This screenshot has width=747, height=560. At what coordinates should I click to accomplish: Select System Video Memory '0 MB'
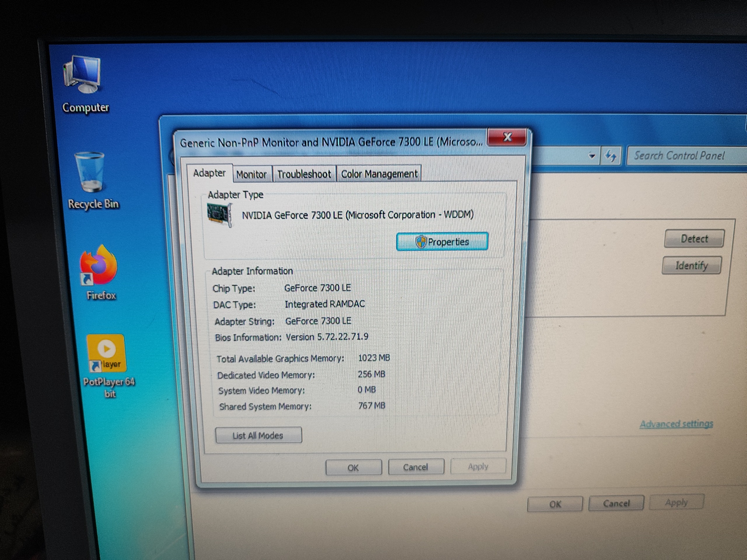click(366, 390)
